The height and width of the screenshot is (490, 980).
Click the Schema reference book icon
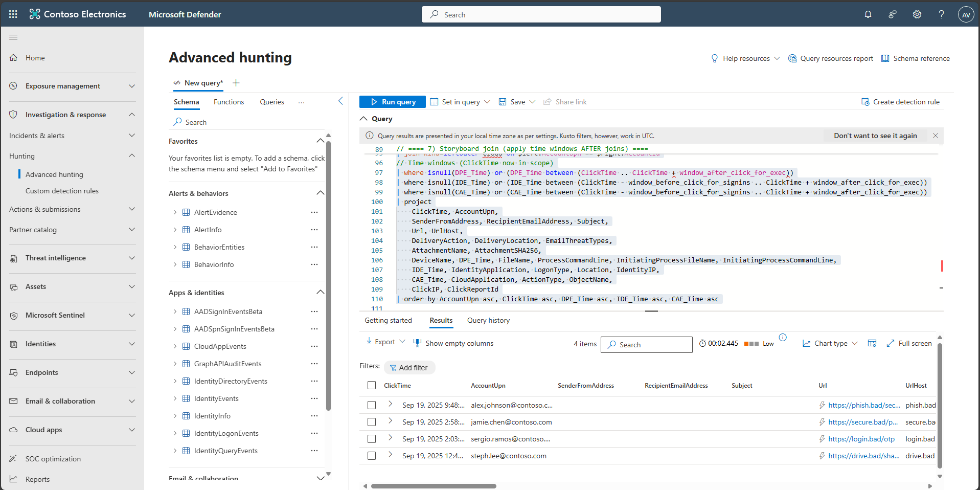[x=885, y=58]
